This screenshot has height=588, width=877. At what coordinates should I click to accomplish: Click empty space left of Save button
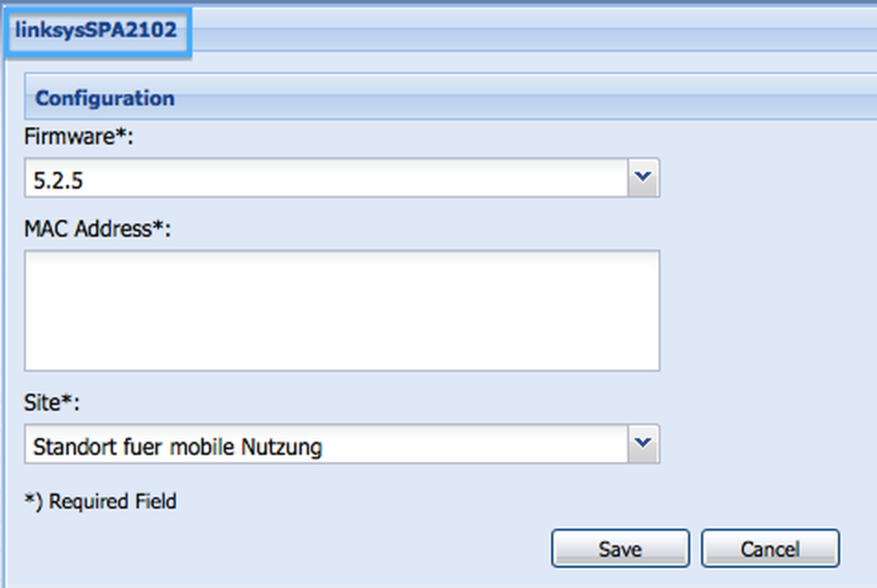(351, 548)
